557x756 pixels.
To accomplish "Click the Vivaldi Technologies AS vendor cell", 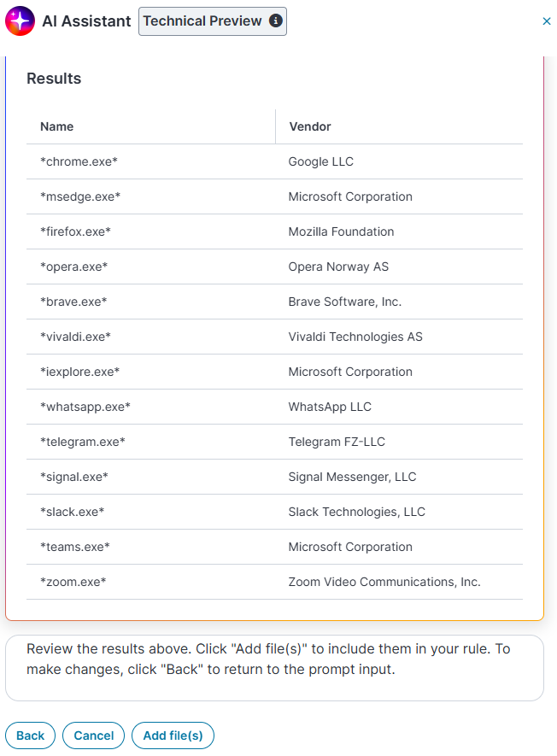I will (x=399, y=337).
